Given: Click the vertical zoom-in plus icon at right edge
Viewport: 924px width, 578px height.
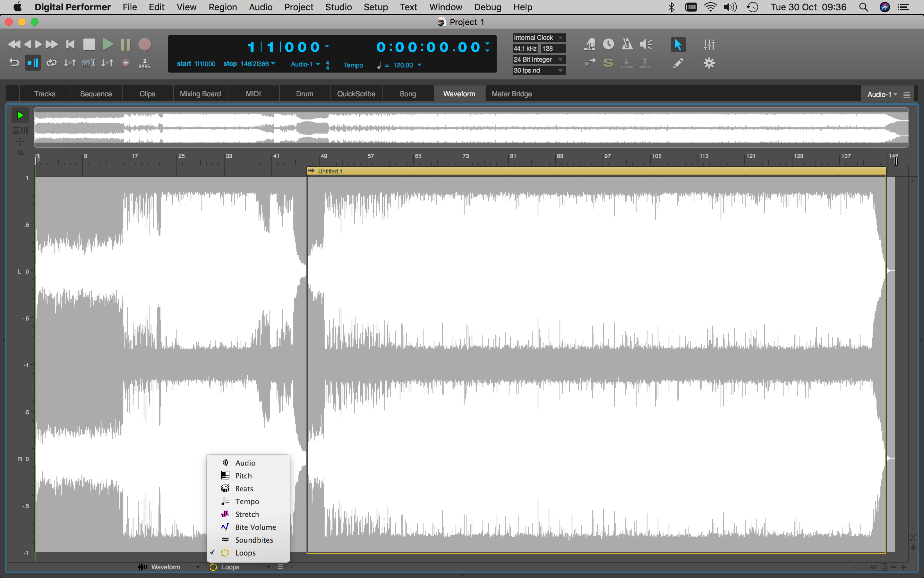Looking at the screenshot, I should [x=913, y=548].
